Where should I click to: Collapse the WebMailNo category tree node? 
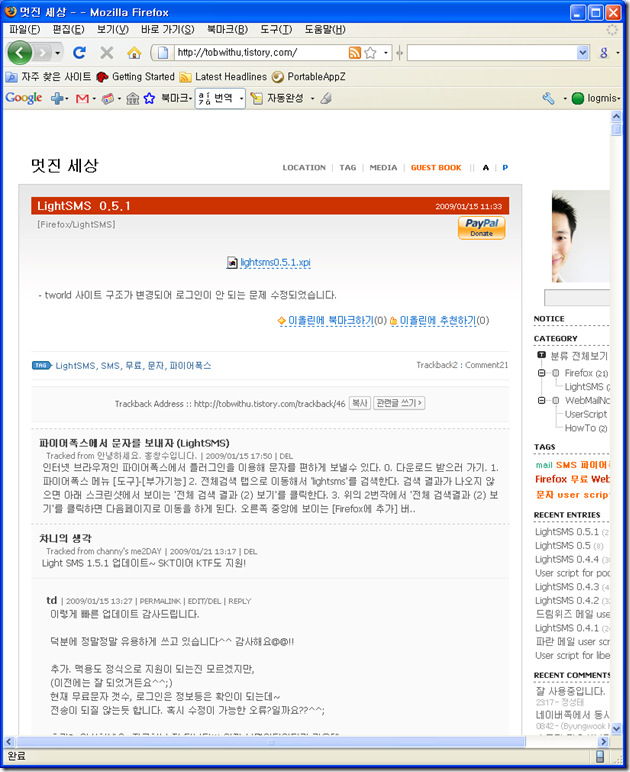(541, 401)
